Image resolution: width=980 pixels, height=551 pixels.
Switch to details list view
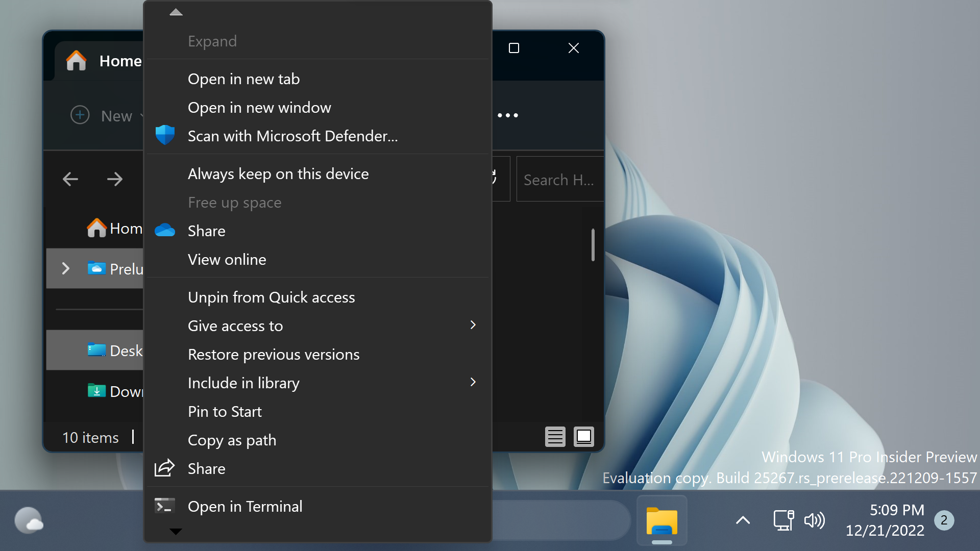coord(555,437)
